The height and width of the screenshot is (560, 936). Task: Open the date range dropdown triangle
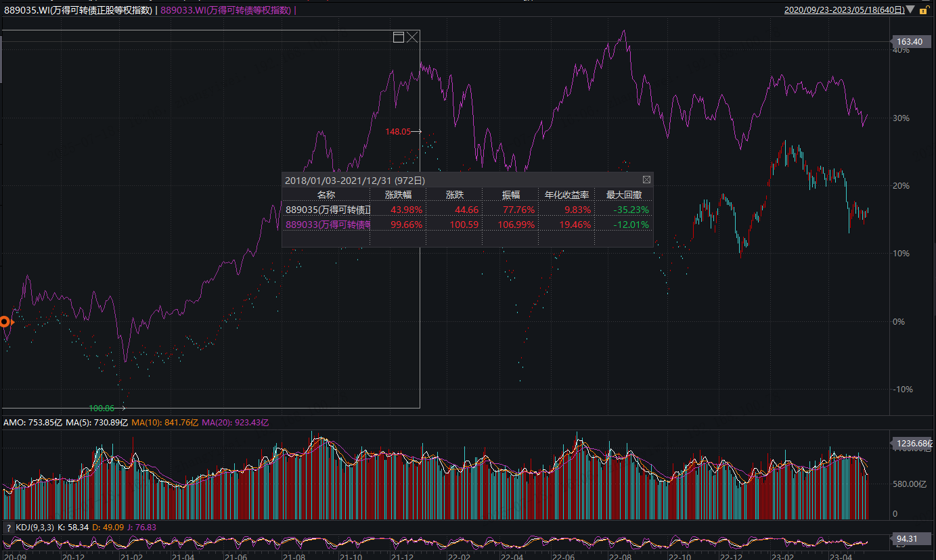(910, 9)
